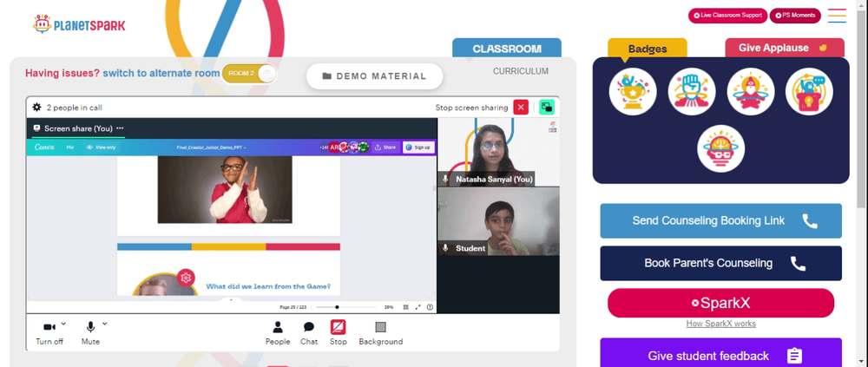868x367 pixels.
Task: Expand microphone options chevron
Action: click(x=105, y=324)
